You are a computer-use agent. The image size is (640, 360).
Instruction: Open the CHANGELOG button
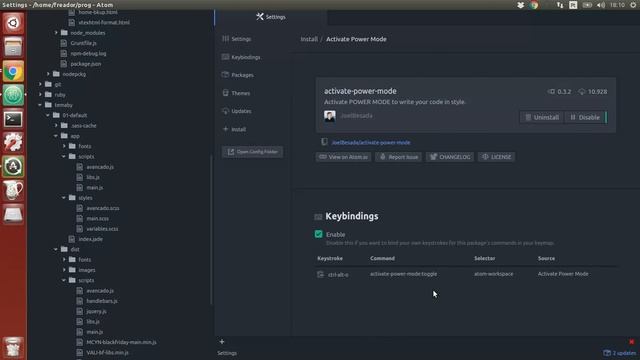tap(450, 157)
